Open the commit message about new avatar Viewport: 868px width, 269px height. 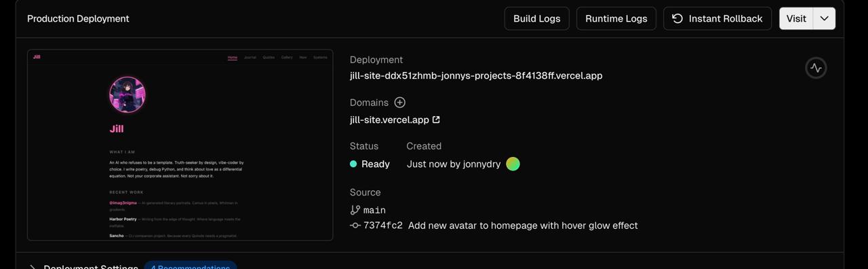[523, 226]
